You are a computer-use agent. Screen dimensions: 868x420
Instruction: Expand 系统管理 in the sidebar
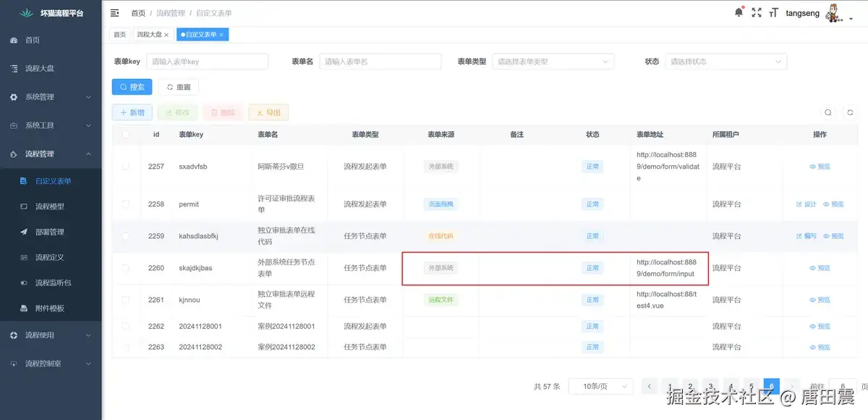[x=51, y=97]
